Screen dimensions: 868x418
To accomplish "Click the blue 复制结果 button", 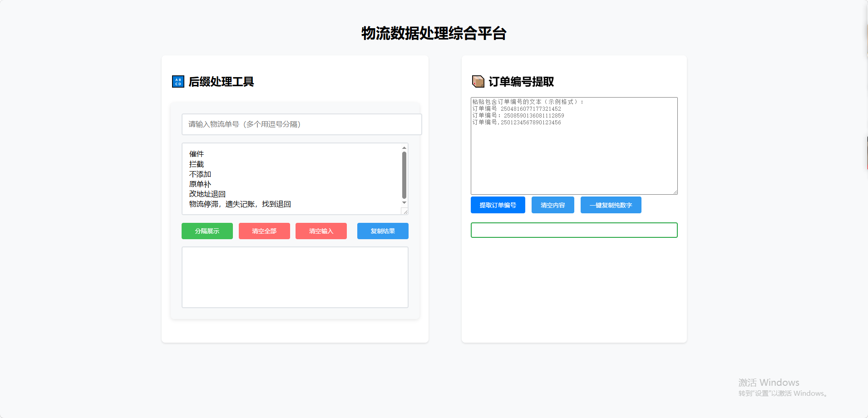I will click(383, 231).
